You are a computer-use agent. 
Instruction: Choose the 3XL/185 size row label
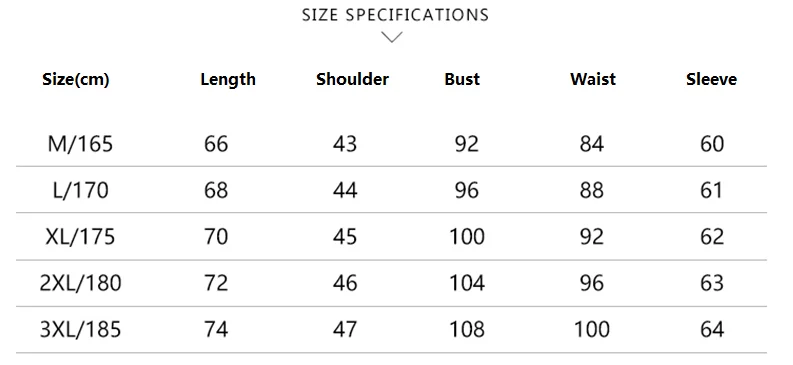click(80, 330)
